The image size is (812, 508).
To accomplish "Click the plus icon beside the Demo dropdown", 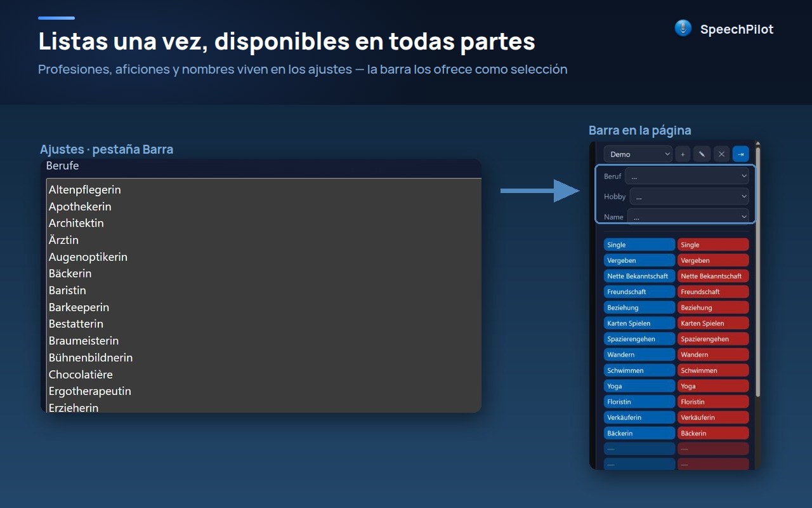I will pos(683,154).
